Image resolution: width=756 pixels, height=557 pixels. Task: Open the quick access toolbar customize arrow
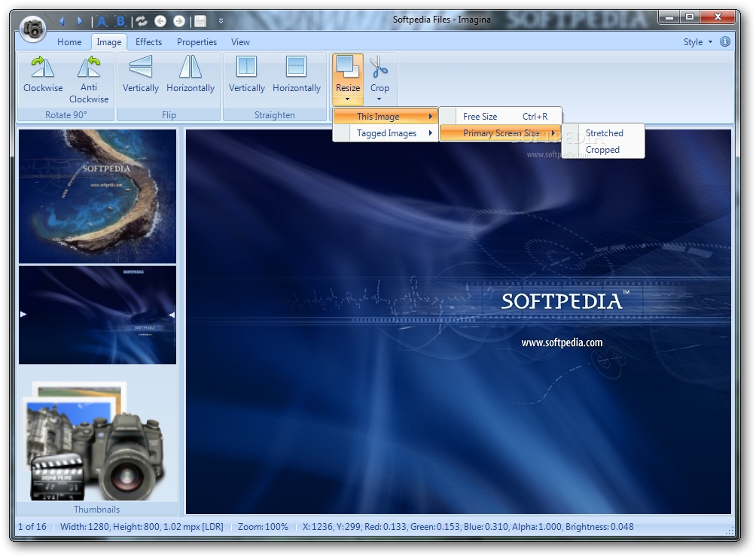pos(221,21)
